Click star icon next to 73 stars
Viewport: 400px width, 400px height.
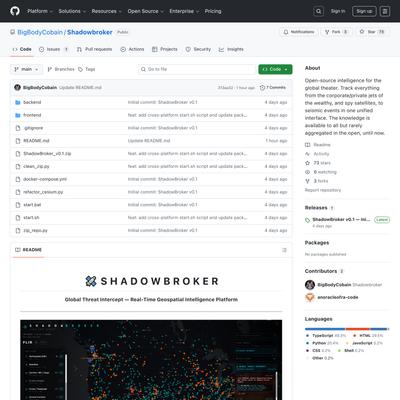307,163
